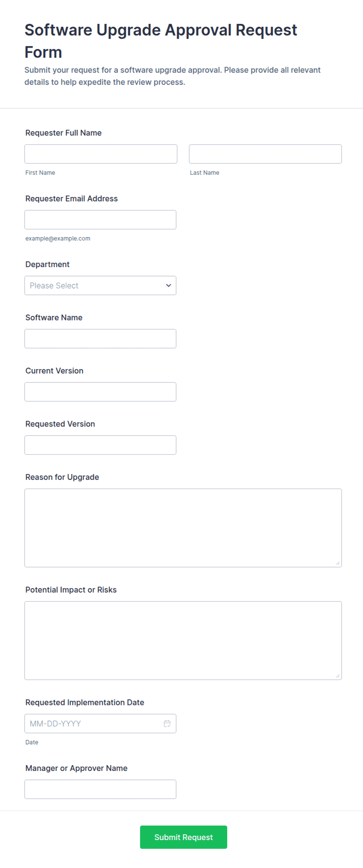
Task: Open the Please Select department combo box
Action: [100, 285]
